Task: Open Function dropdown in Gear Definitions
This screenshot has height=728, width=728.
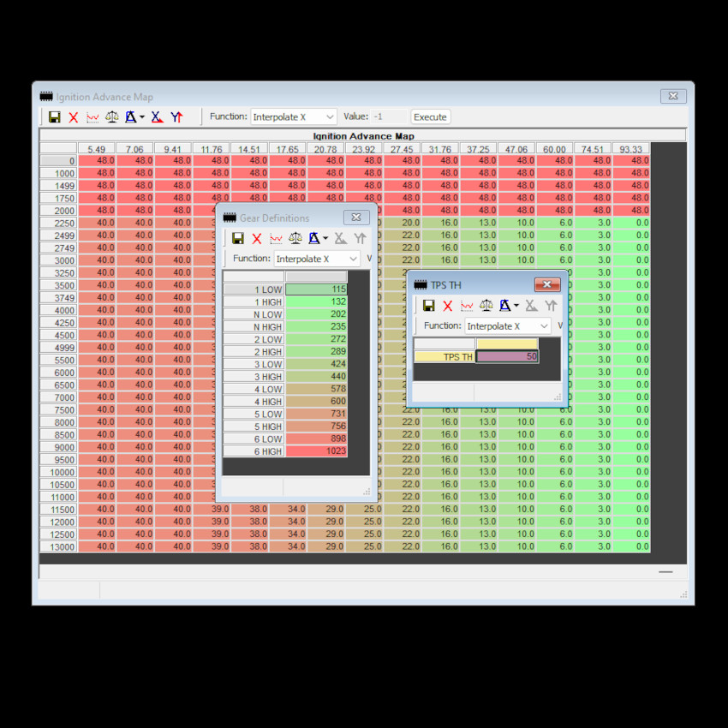Action: [x=317, y=259]
